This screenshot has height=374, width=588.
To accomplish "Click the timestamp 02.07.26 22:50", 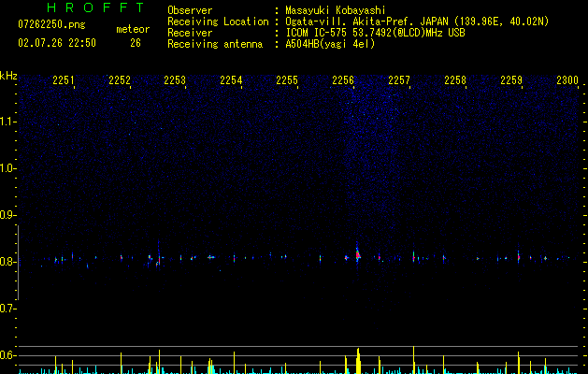I will click(57, 43).
